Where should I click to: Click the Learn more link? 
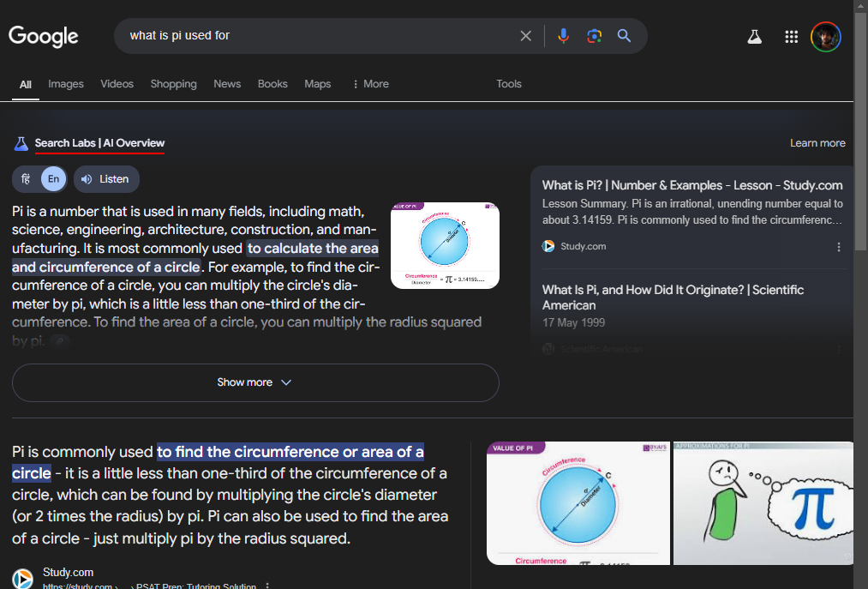[x=817, y=143]
